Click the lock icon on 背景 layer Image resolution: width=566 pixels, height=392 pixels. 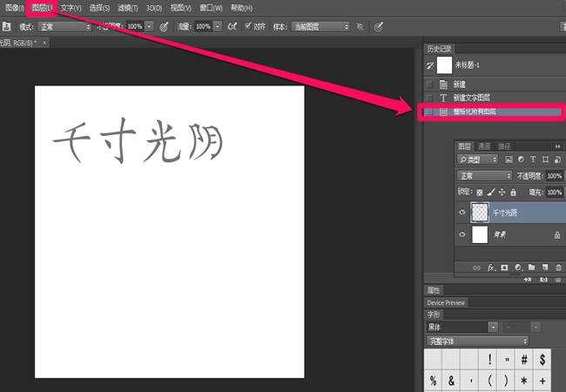coord(557,235)
